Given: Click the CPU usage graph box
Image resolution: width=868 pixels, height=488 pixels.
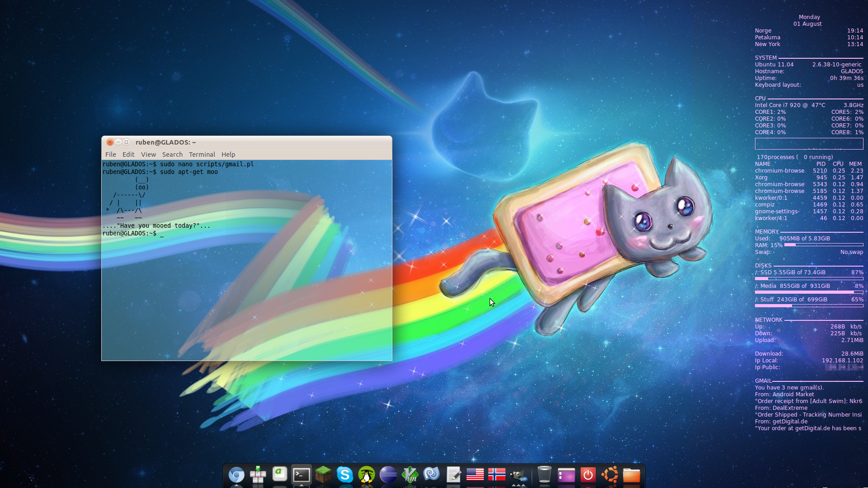Looking at the screenshot, I should 809,144.
